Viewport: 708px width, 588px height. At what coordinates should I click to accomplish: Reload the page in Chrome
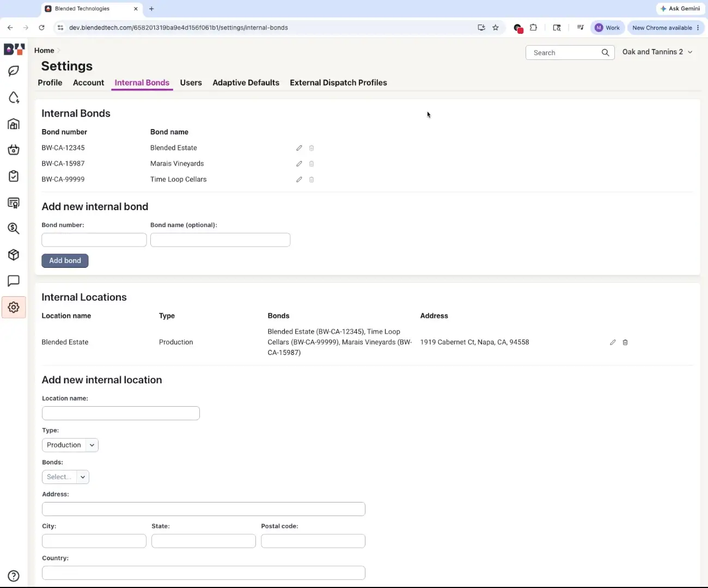[x=41, y=28]
